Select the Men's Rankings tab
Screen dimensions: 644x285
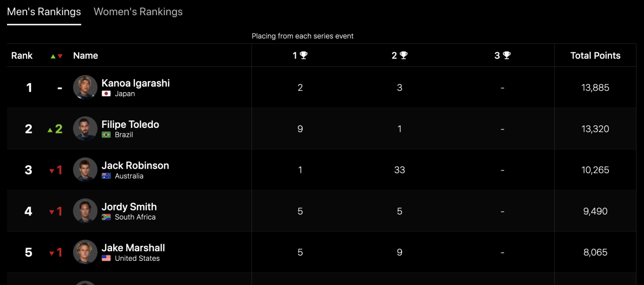click(44, 12)
